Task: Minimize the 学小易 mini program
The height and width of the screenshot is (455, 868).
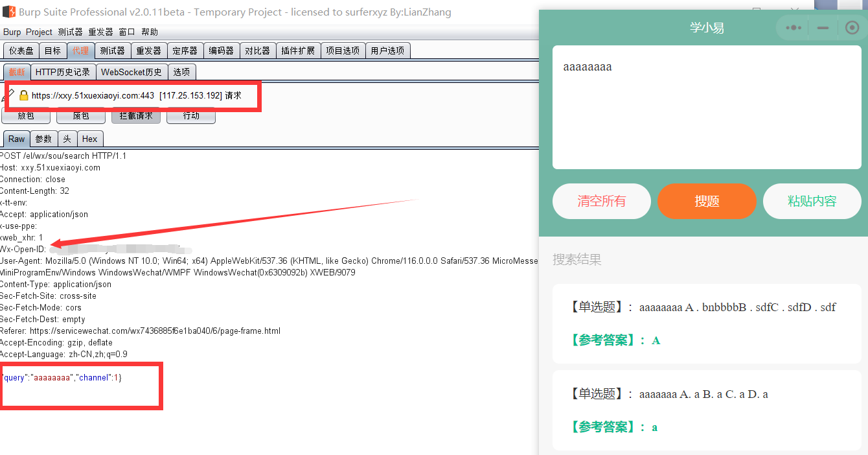Action: point(823,28)
